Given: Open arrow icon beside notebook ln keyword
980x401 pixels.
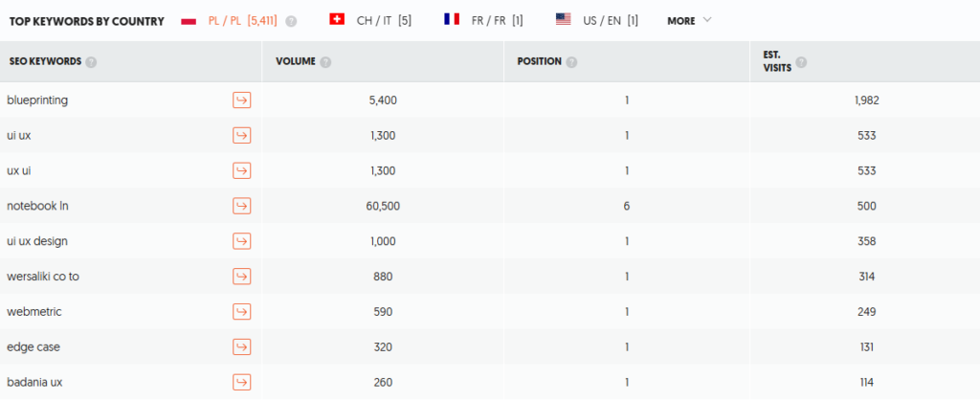Looking at the screenshot, I should pos(241,206).
